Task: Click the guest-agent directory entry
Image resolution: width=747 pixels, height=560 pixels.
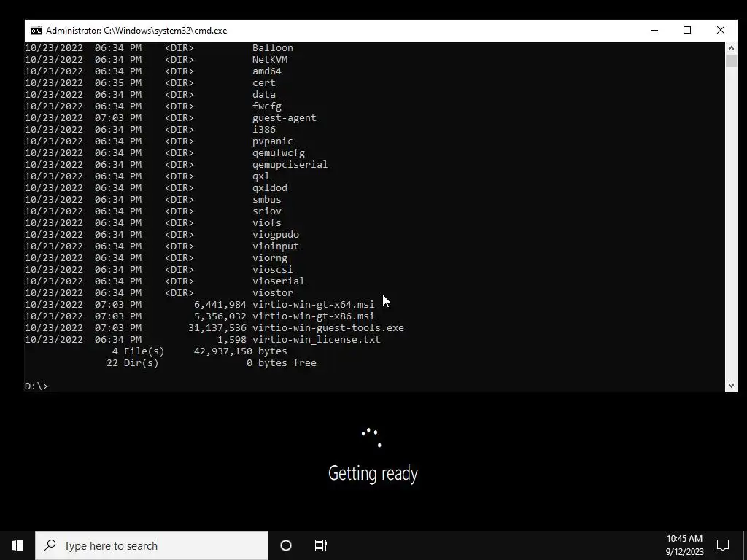Action: (285, 117)
